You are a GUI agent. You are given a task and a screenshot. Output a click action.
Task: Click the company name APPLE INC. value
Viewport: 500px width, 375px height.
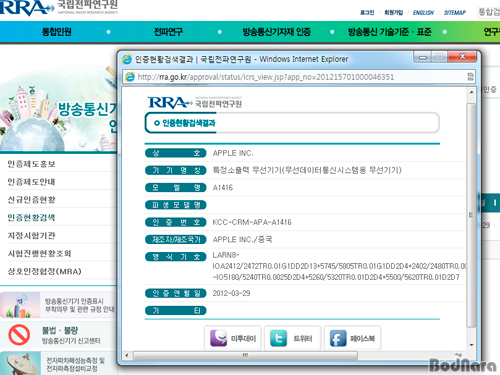(x=233, y=153)
